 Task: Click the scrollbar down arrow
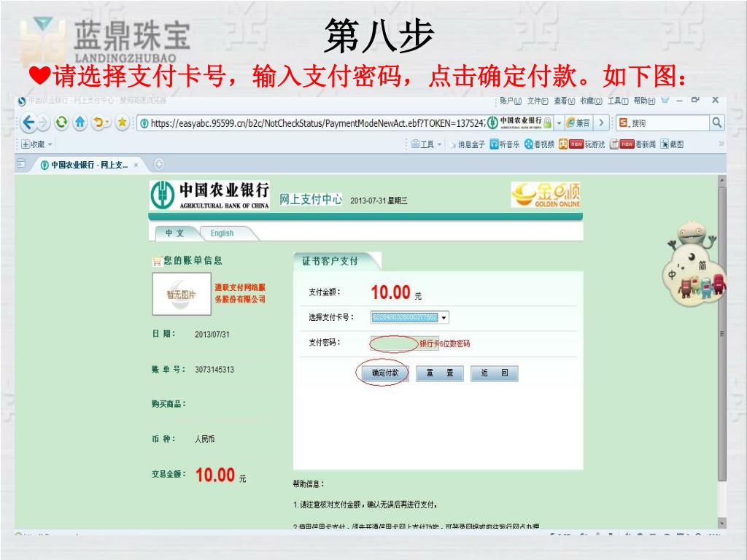(721, 523)
